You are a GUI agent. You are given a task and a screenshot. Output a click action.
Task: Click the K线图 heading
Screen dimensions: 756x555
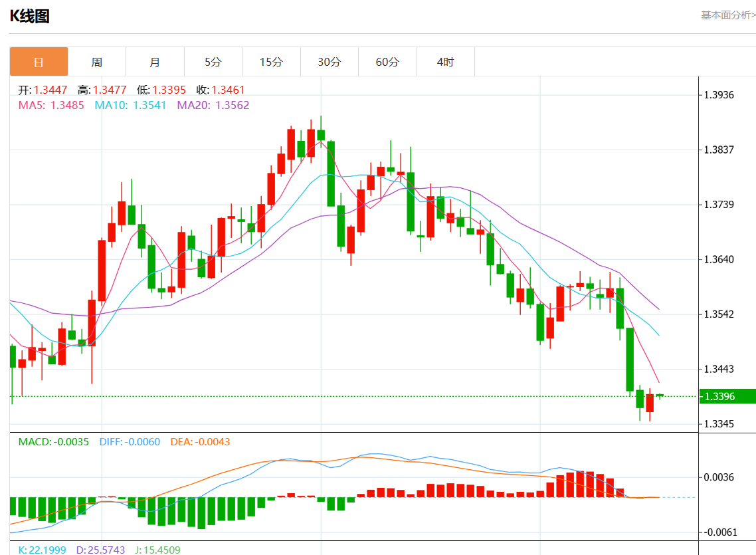(29, 17)
